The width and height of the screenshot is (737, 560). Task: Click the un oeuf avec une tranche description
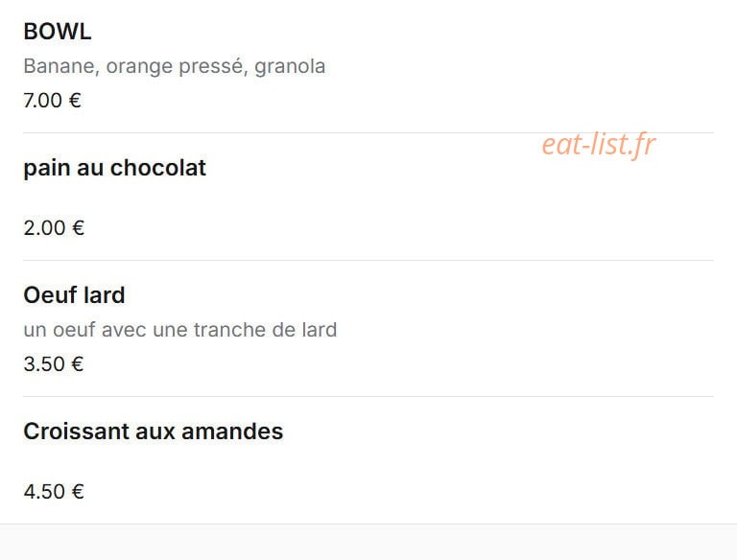[180, 330]
